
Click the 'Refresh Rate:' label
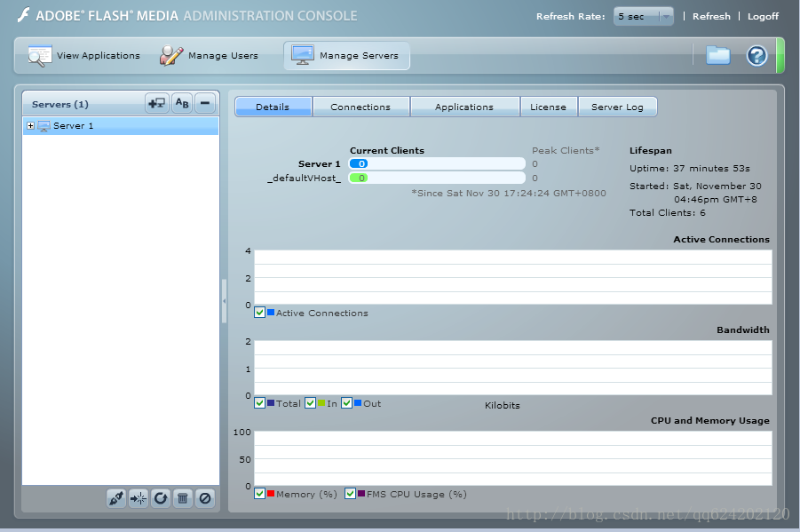[x=570, y=16]
